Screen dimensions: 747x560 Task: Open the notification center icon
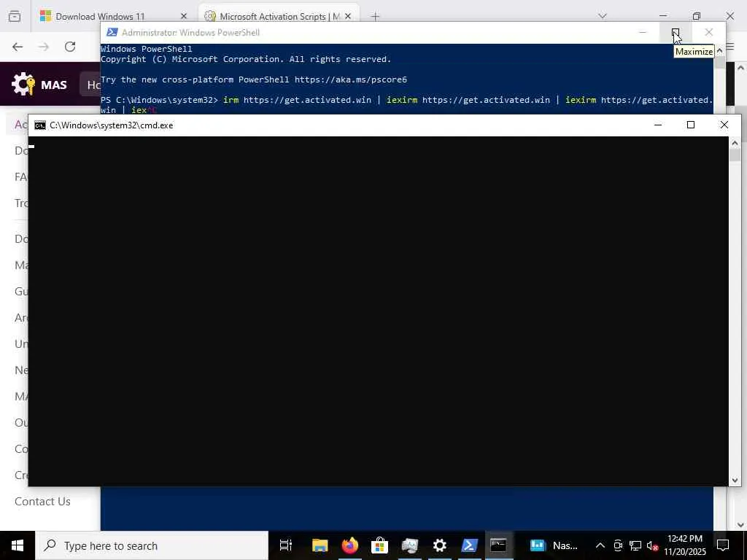[x=723, y=545]
